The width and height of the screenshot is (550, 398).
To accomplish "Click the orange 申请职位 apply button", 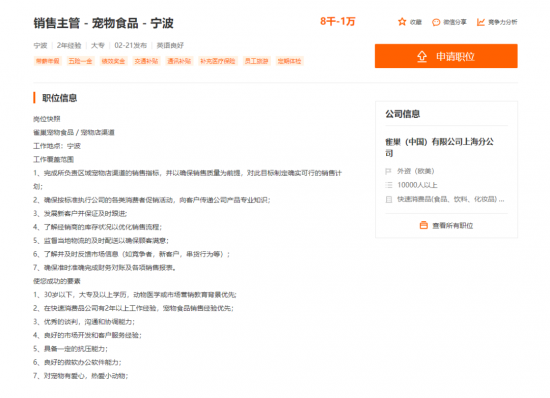I will [446, 56].
